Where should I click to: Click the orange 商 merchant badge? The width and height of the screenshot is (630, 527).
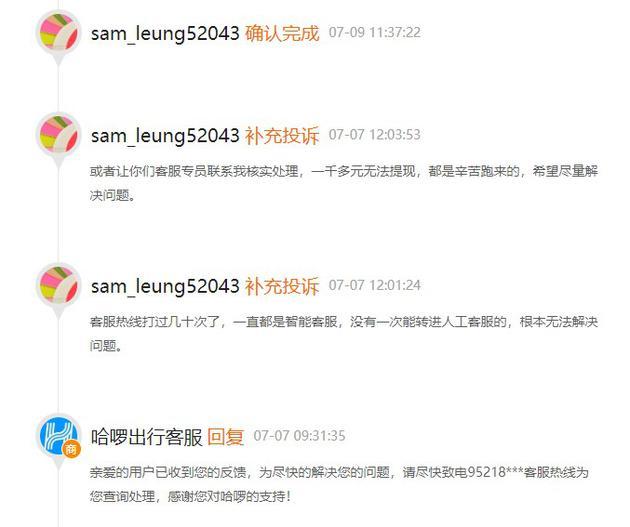pyautogui.click(x=71, y=449)
